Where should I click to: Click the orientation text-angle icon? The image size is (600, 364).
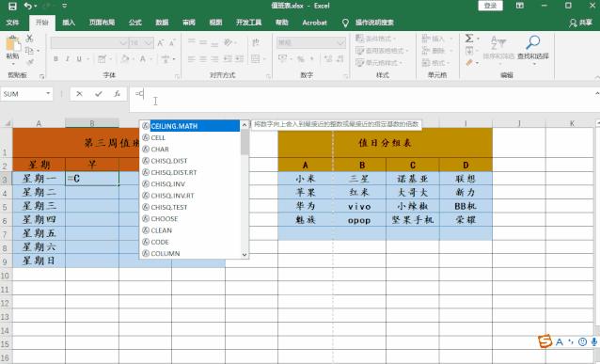(229, 42)
